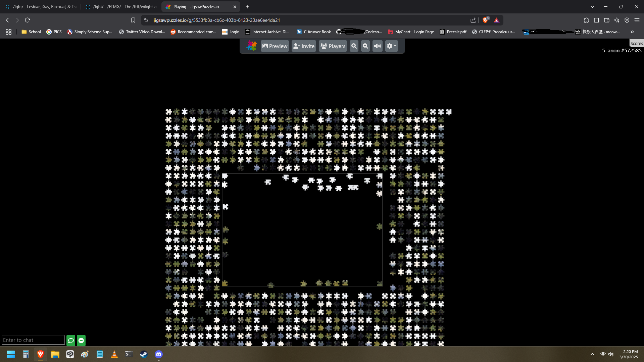This screenshot has height=362, width=644.
Task: Open the tab groups grid icon
Action: click(x=9, y=32)
